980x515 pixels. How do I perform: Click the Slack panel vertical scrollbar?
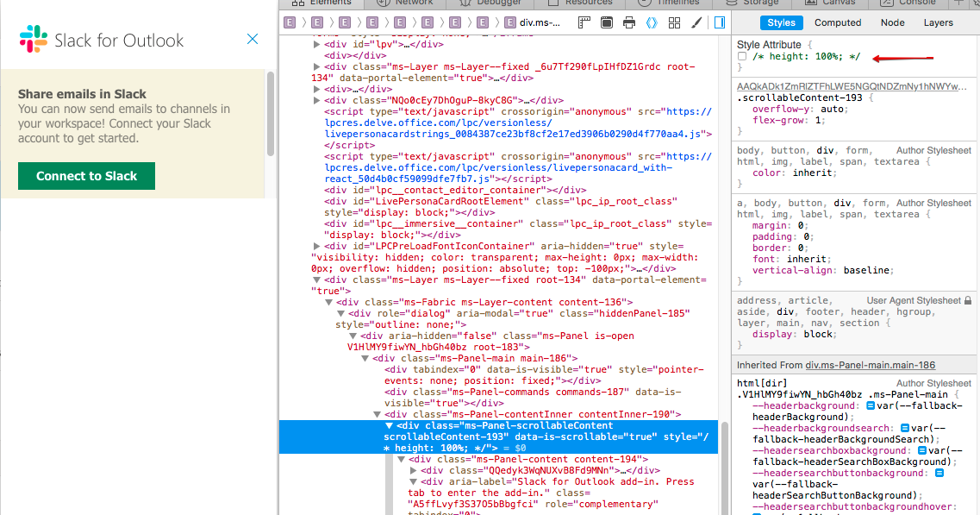click(271, 114)
